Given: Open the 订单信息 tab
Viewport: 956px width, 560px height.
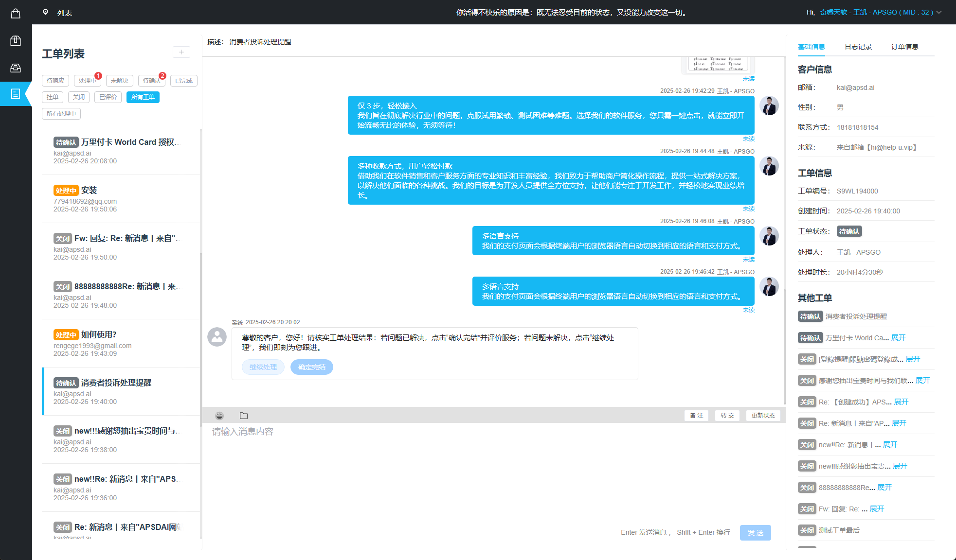Looking at the screenshot, I should click(x=905, y=46).
